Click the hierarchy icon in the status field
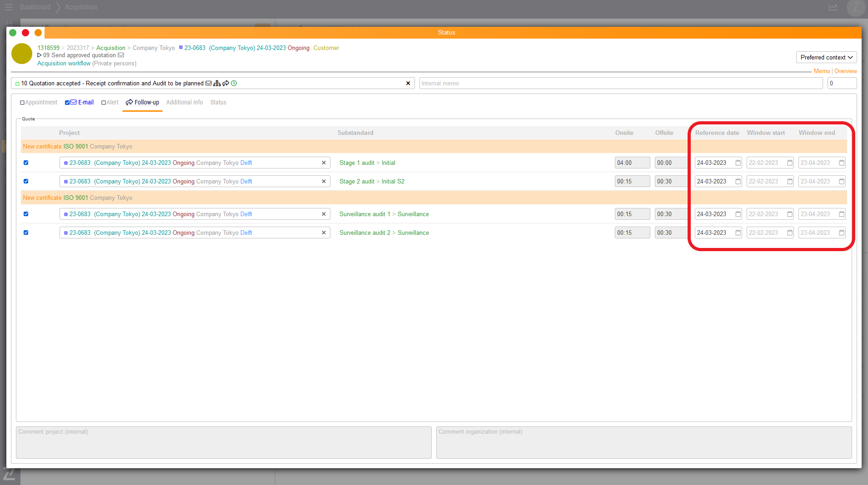868x485 pixels. (217, 84)
